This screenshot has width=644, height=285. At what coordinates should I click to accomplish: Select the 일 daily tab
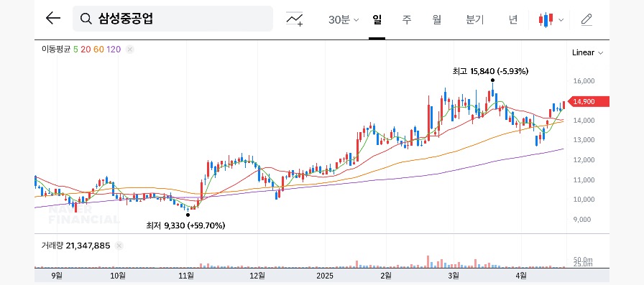click(x=377, y=19)
